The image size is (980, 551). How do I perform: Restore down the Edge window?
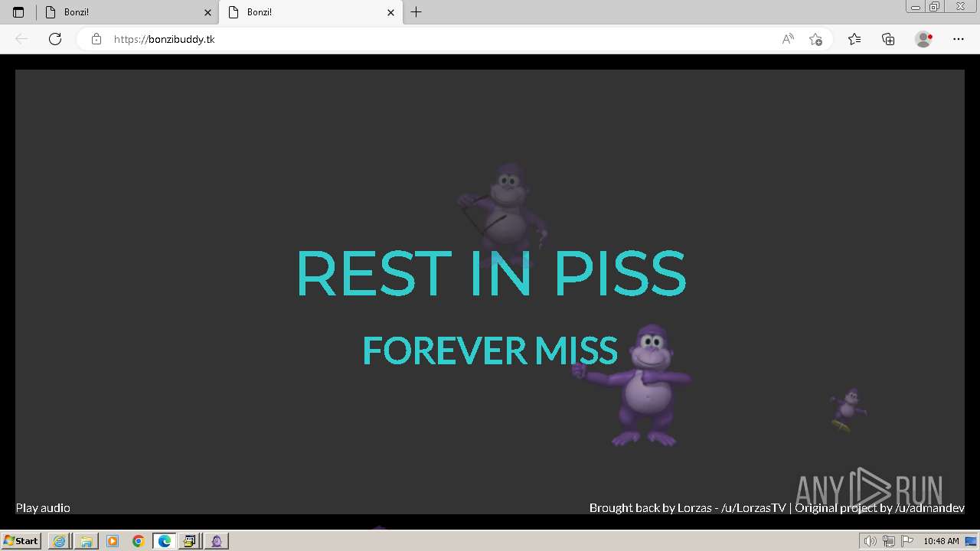[935, 7]
